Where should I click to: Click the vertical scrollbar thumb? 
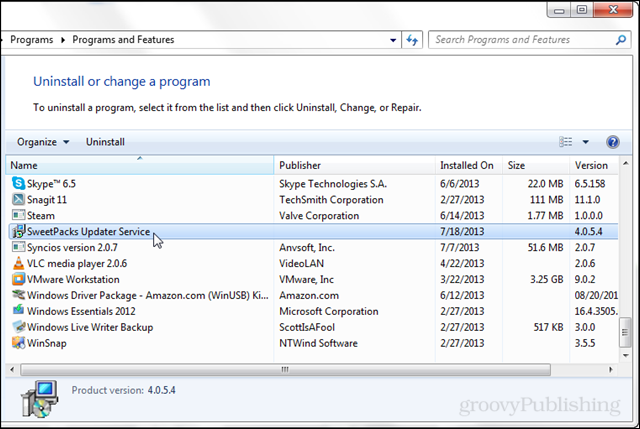(x=625, y=332)
